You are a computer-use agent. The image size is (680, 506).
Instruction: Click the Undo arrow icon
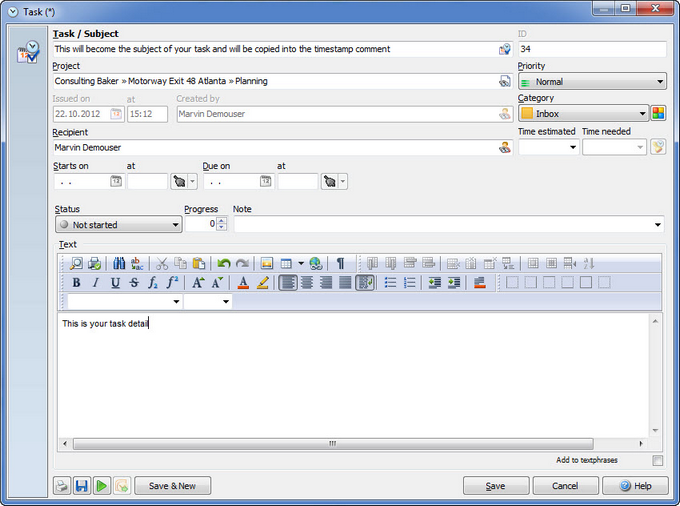(223, 263)
